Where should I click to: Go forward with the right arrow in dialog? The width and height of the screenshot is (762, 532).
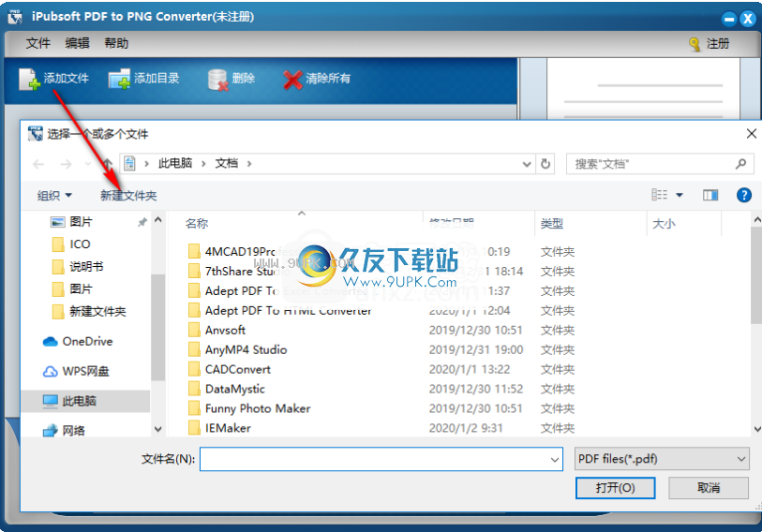click(x=67, y=164)
